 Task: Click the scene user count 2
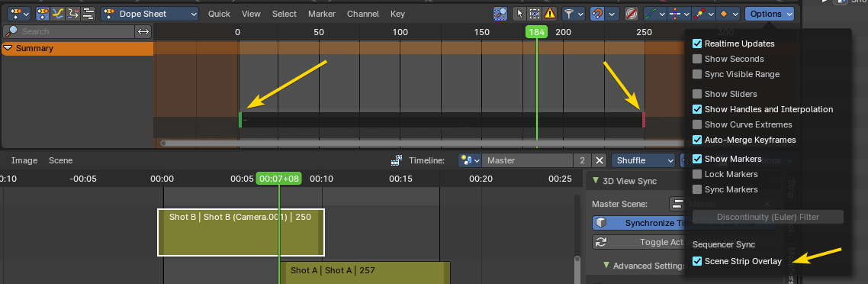point(582,160)
